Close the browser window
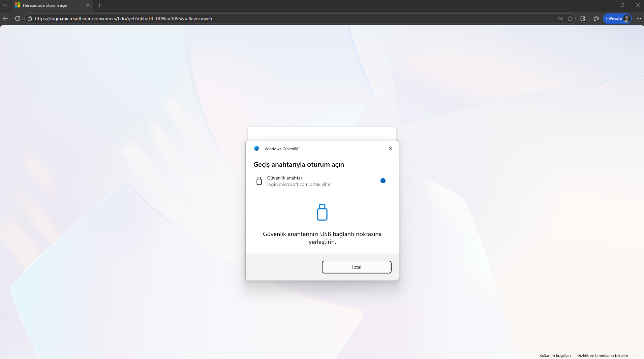 (638, 5)
